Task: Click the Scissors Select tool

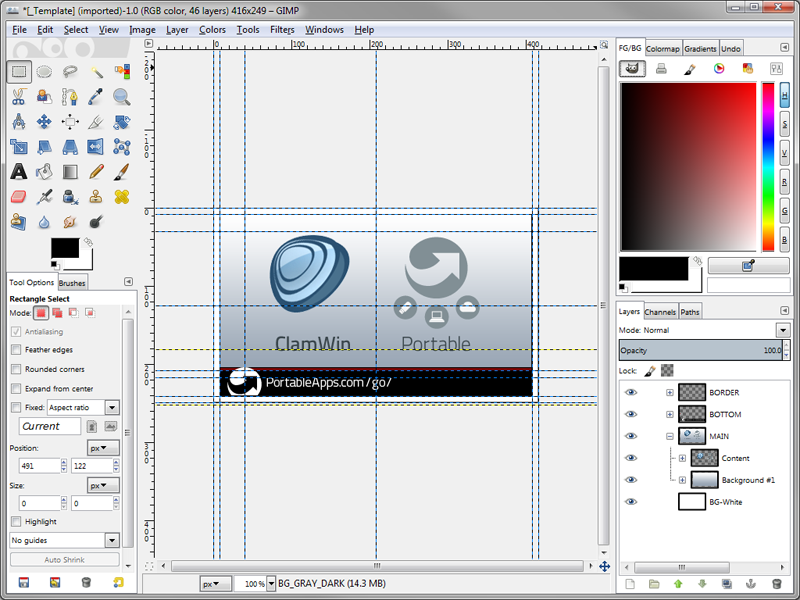Action: click(18, 97)
